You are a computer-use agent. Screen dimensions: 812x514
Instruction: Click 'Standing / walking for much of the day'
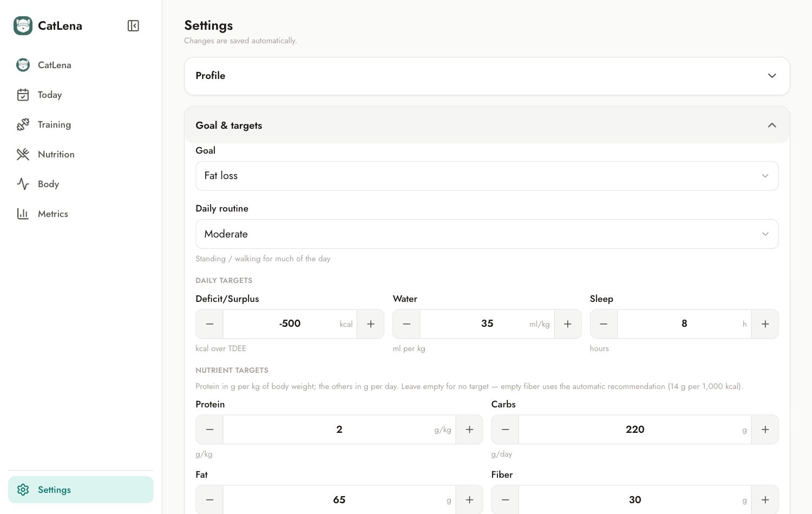[263, 259]
